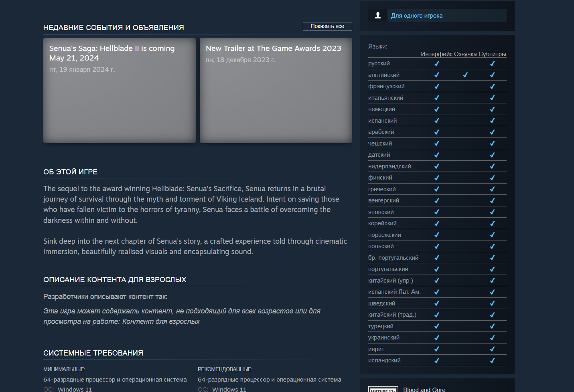Screen dimensions: 574x392
Task: Click the 'СИСТЕМНЫЕ ТРЕБОВАНИЯ' section heading
Action: pyautogui.click(x=93, y=353)
